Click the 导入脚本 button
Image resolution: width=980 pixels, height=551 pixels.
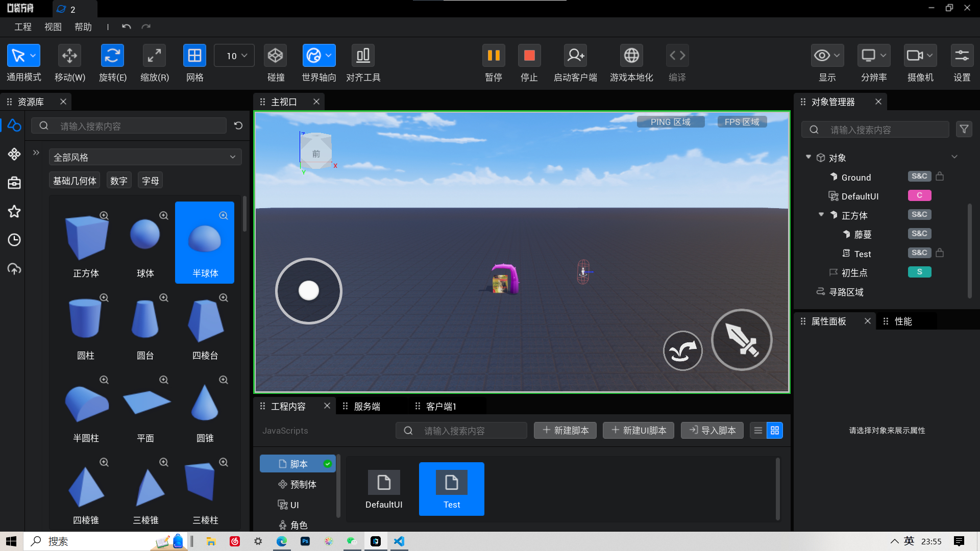[712, 431]
